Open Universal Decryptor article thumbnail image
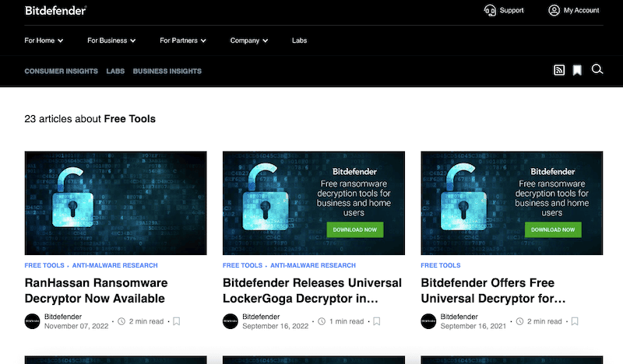 512,203
